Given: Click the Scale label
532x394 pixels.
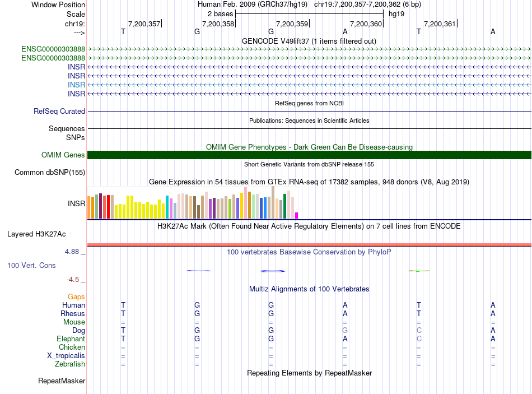Looking at the screenshot, I should 76,14.
